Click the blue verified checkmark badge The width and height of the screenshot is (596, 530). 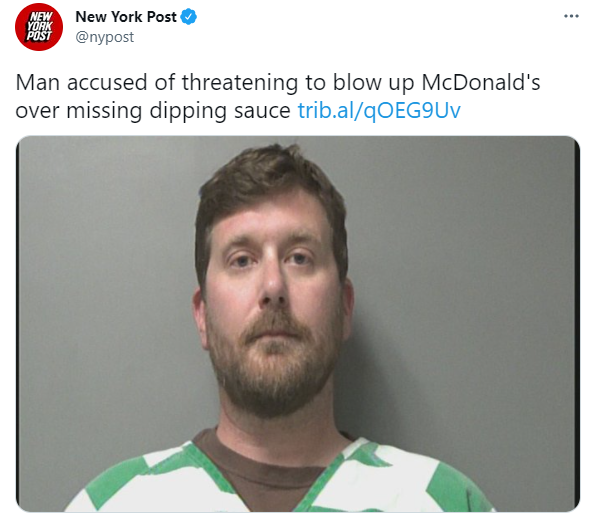click(189, 17)
